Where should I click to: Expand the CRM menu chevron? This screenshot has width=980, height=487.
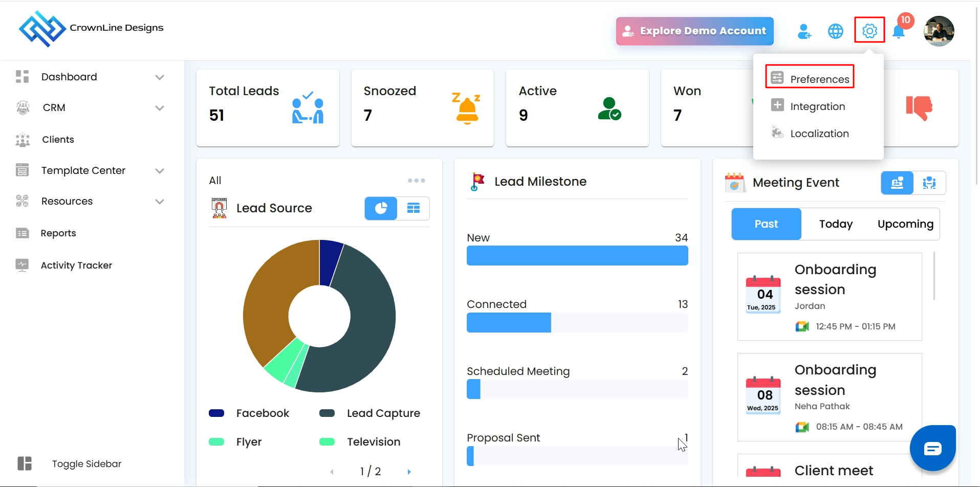[x=160, y=108]
